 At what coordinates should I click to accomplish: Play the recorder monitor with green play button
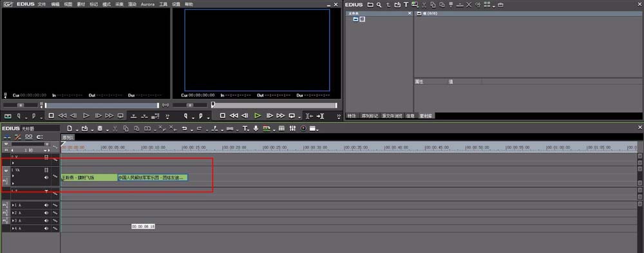coord(258,116)
